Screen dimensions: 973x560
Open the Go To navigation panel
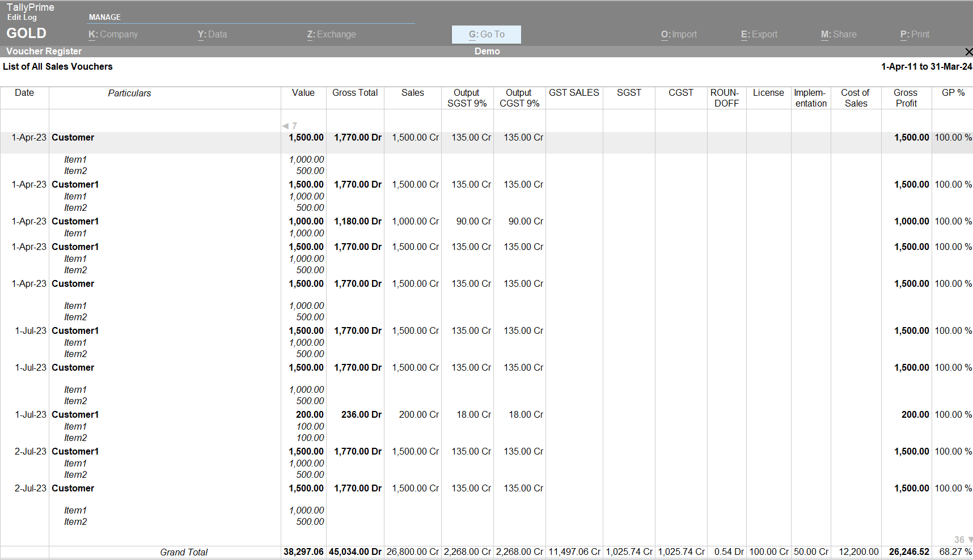click(485, 34)
